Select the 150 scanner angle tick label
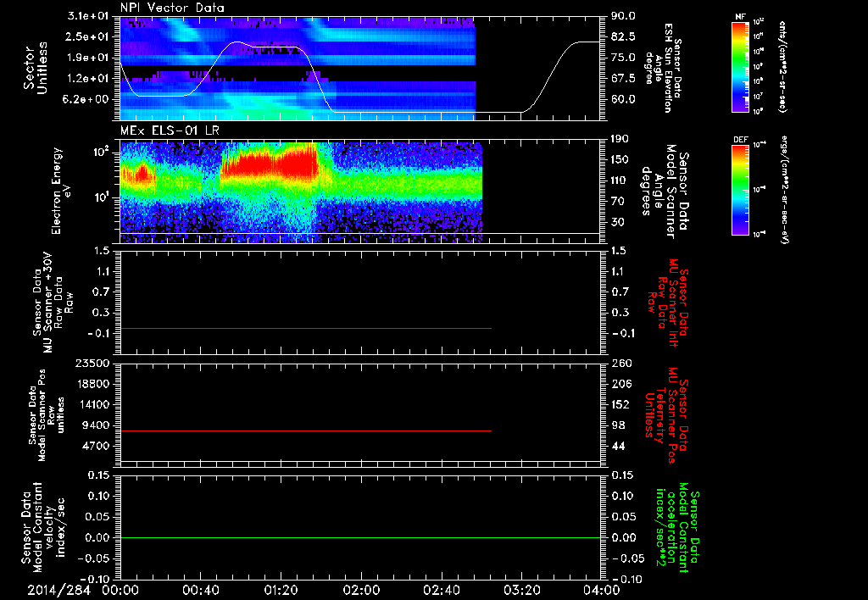 (x=620, y=159)
